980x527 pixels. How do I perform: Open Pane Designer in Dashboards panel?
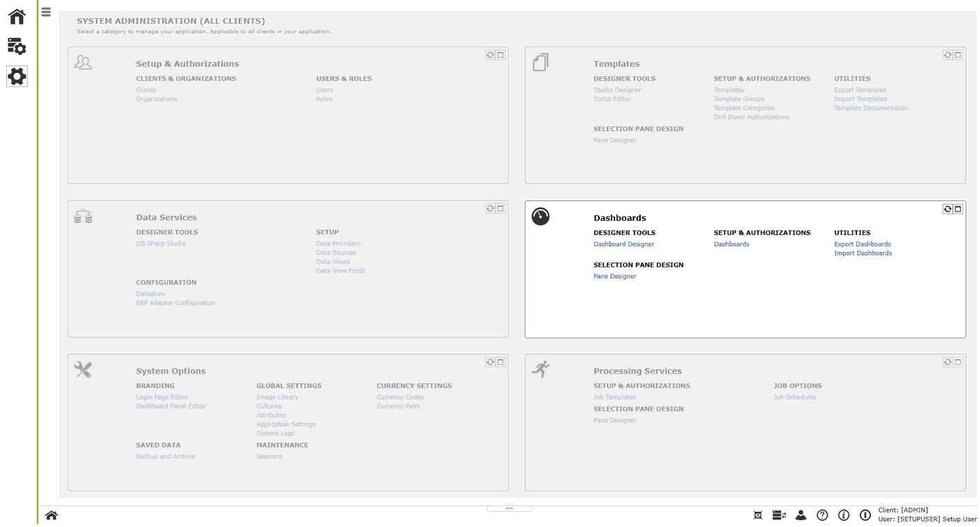[x=615, y=276]
